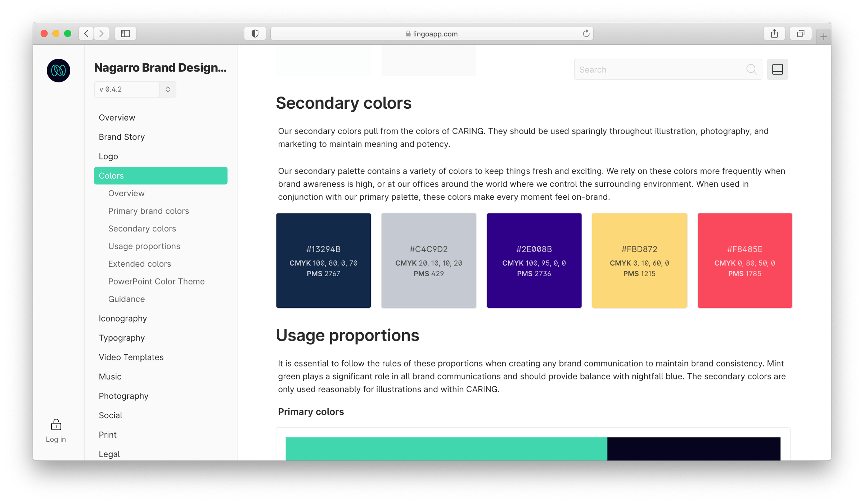Show all tabs using the tab overview icon

[x=801, y=33]
